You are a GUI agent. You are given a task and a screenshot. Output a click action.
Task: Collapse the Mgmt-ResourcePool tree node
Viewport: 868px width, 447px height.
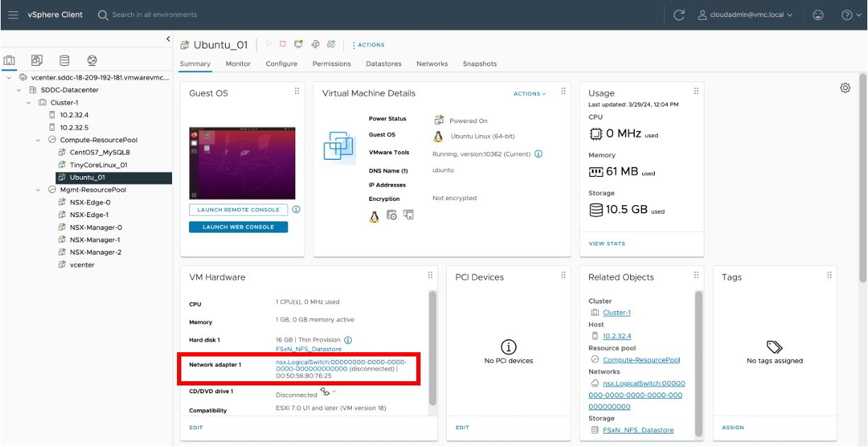click(x=39, y=190)
